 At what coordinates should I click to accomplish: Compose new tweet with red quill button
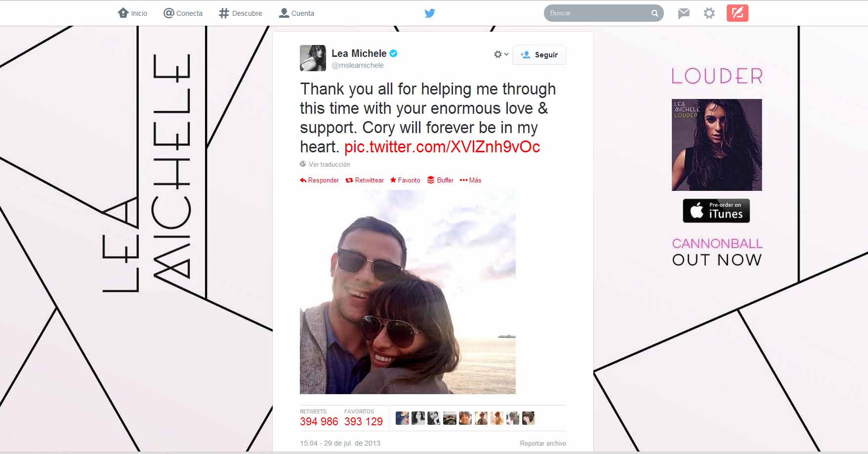tap(737, 13)
